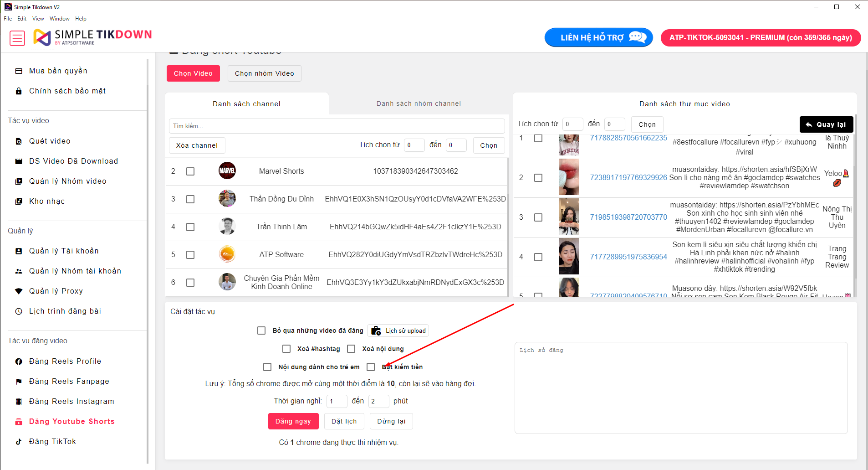
Task: Switch to Danh sách channel tab
Action: coord(246,104)
